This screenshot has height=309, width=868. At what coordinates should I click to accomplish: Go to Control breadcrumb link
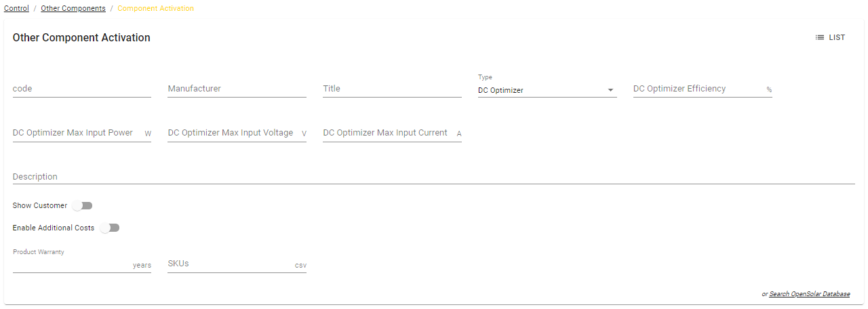[x=16, y=8]
